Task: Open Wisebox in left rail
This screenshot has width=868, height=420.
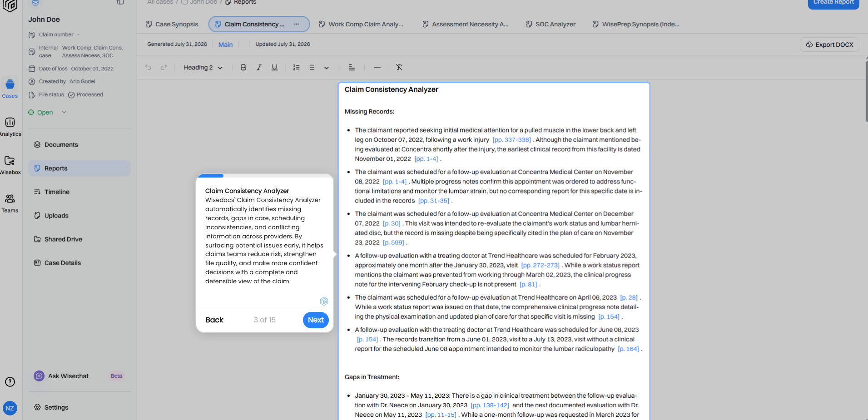Action: coord(10,165)
